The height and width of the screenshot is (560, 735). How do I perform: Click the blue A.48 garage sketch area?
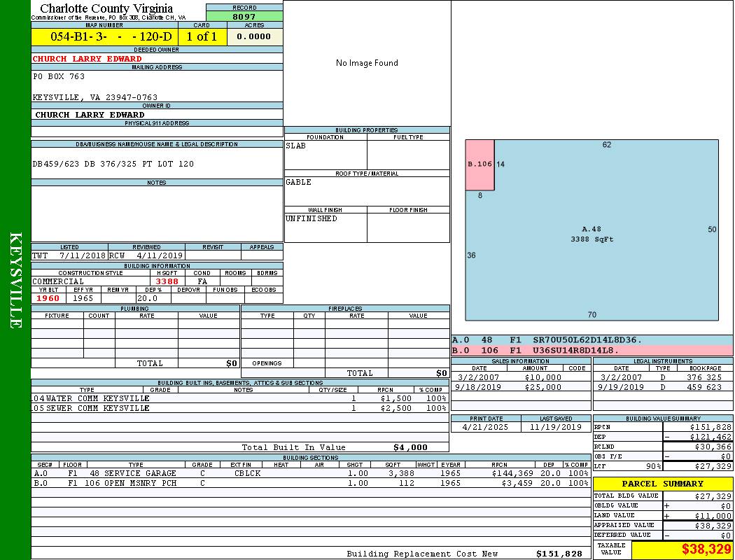[592, 234]
